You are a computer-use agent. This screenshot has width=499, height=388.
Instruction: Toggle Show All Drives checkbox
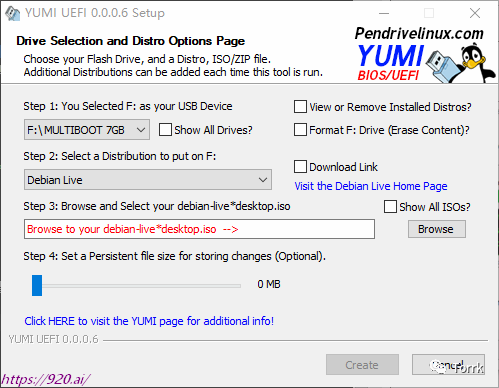165,130
